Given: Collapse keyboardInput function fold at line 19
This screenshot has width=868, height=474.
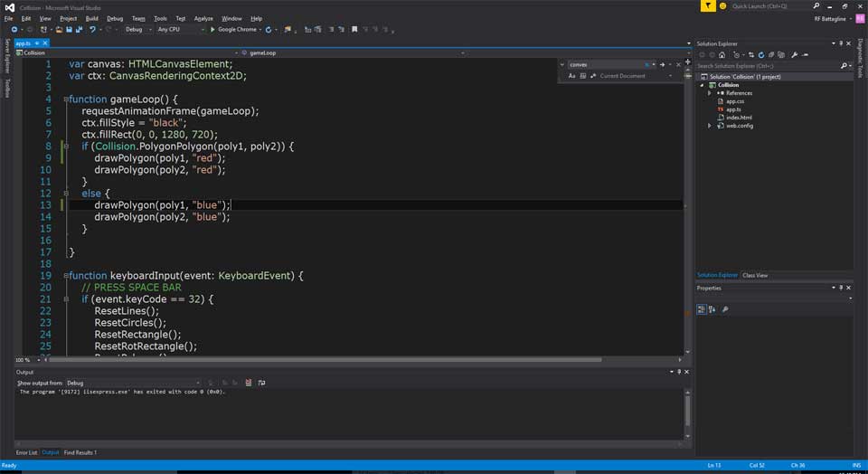Looking at the screenshot, I should (x=66, y=276).
